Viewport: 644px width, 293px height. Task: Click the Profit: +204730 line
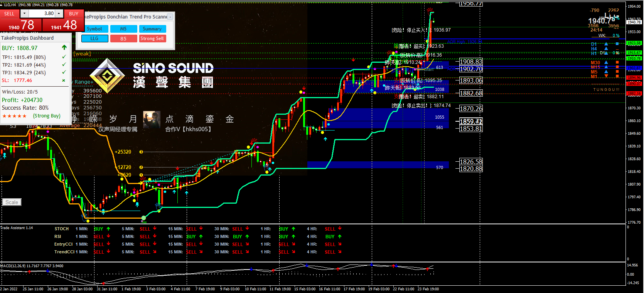(22, 100)
